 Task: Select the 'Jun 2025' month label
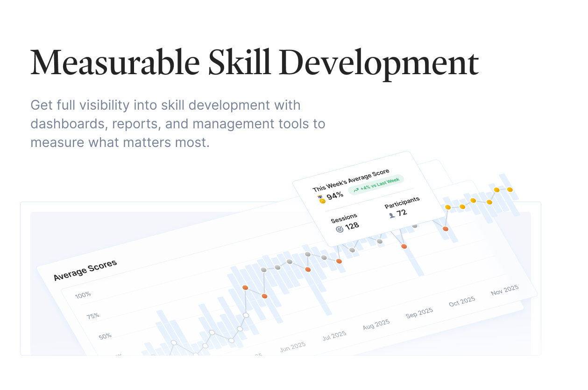tap(293, 347)
